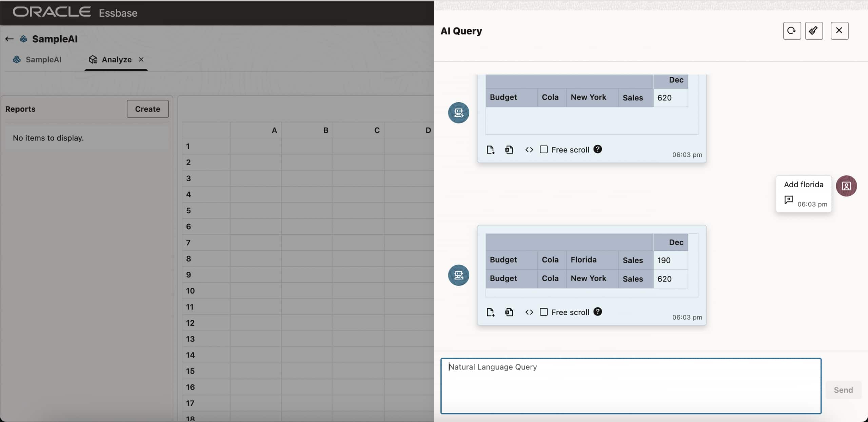Screen dimensions: 868x422
Task: Switch to the SampleAI tab
Action: 43,59
